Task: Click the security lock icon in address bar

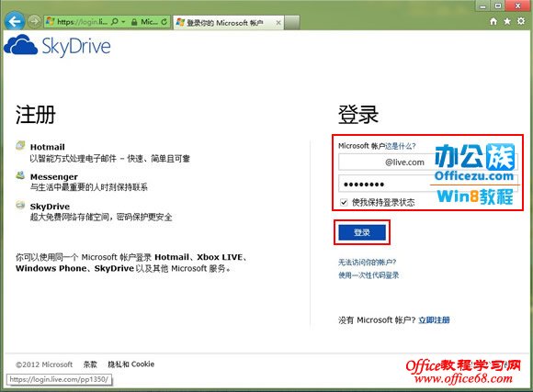Action: (134, 22)
